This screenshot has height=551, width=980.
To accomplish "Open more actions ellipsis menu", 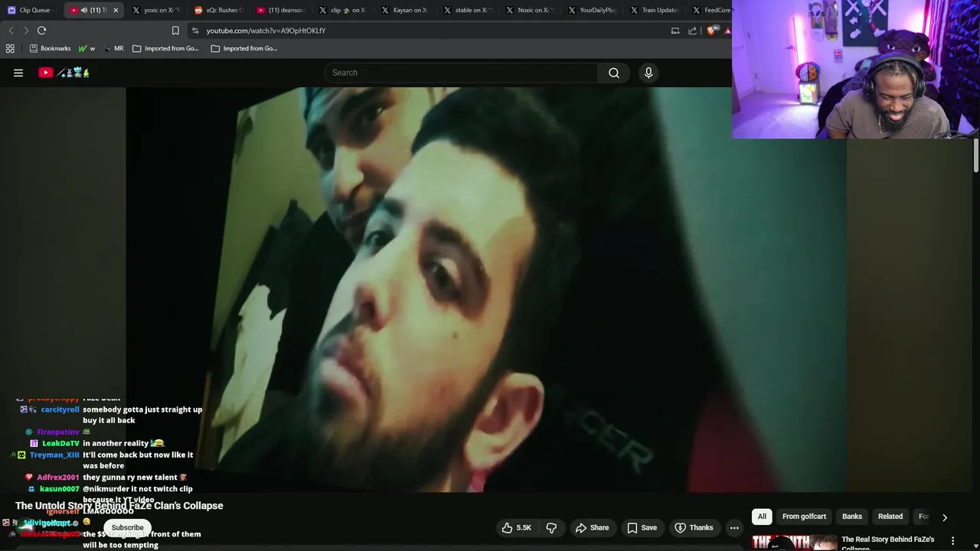I will click(x=734, y=527).
